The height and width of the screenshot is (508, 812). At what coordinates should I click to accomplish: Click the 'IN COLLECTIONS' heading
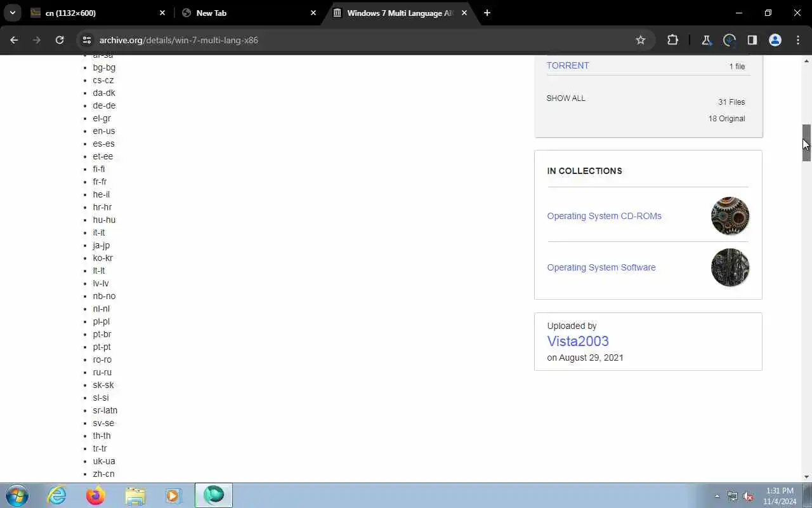[584, 171]
